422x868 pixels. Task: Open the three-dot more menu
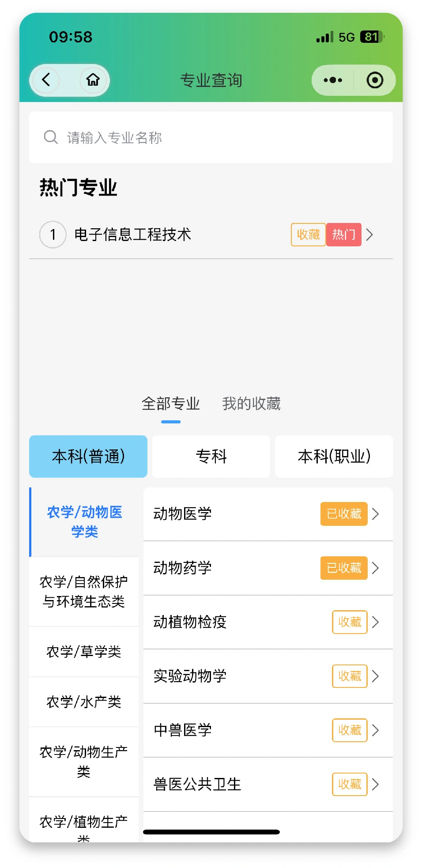pos(332,80)
